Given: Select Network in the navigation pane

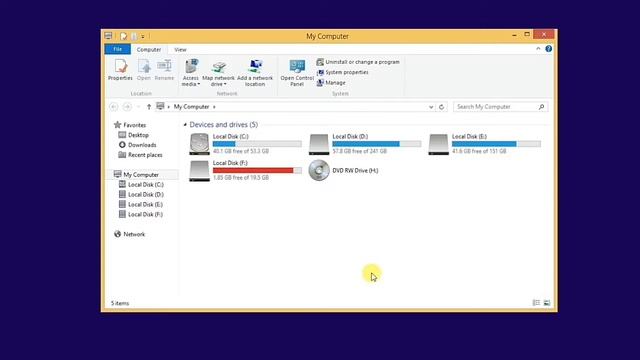Looking at the screenshot, I should pyautogui.click(x=129, y=234).
